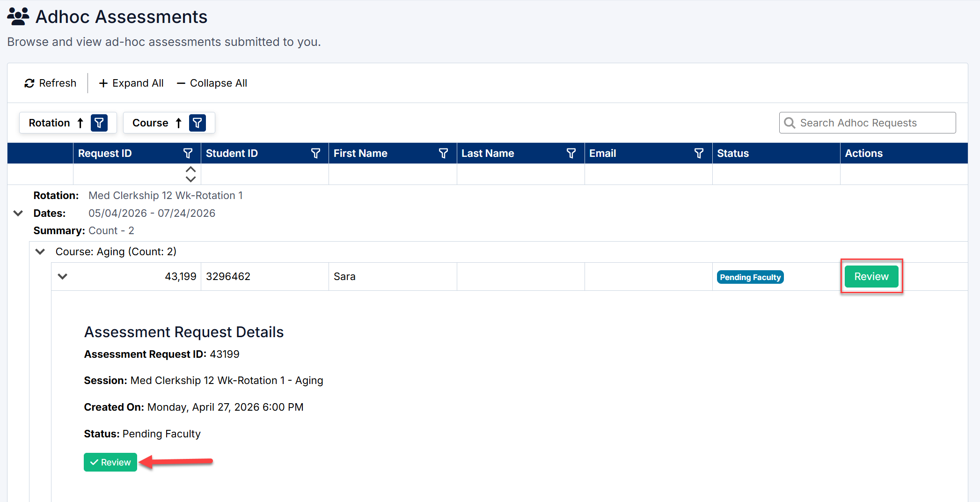This screenshot has height=502, width=980.
Task: Collapse the Course: Aging group
Action: pyautogui.click(x=40, y=252)
